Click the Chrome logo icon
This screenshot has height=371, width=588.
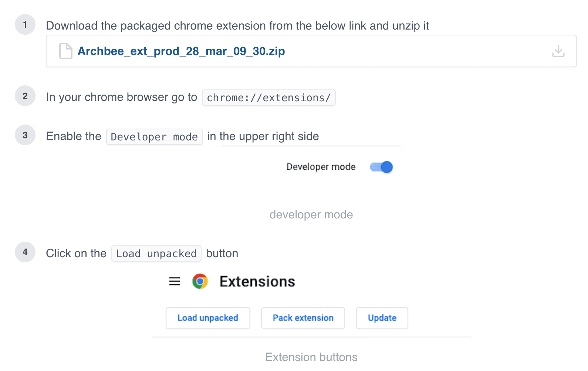(x=200, y=282)
